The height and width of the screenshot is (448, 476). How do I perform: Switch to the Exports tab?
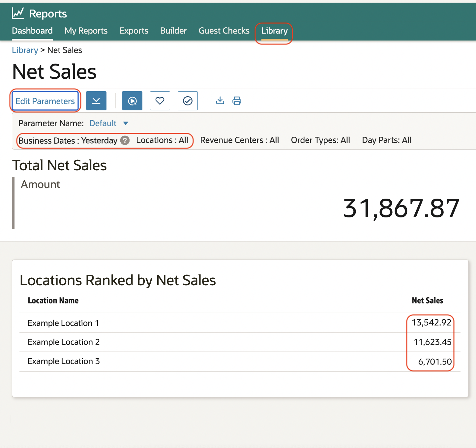[x=134, y=31]
